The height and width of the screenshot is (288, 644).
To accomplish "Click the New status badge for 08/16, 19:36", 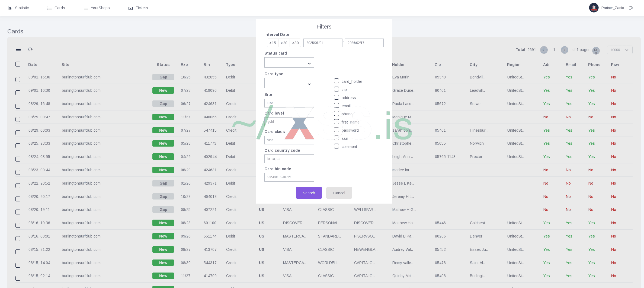I will click(163, 223).
